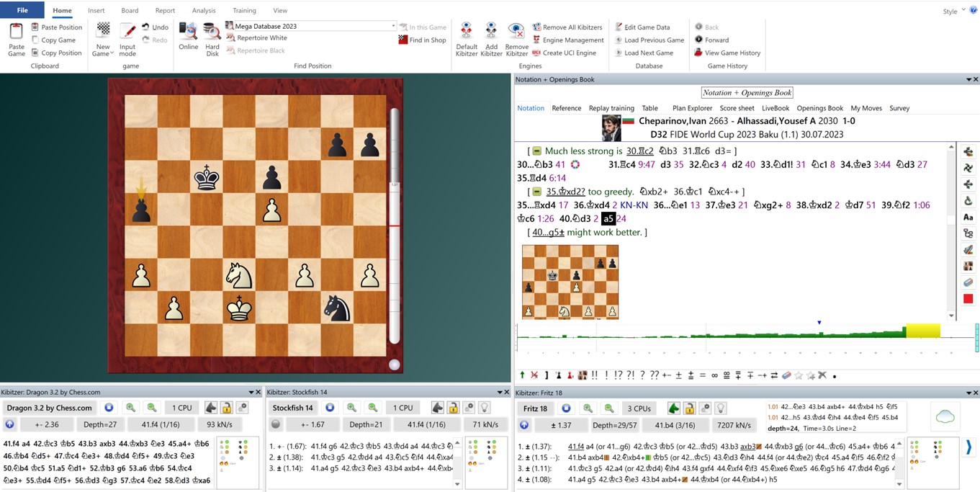Stop the Dragon 3.2 engine
The image size is (980, 492).
coord(109,408)
